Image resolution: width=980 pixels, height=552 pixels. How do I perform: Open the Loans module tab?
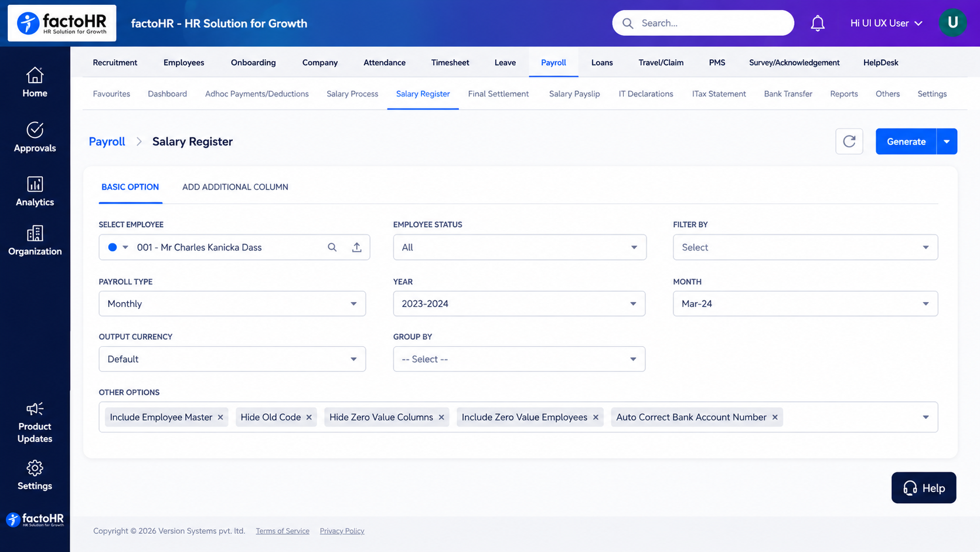[602, 63]
